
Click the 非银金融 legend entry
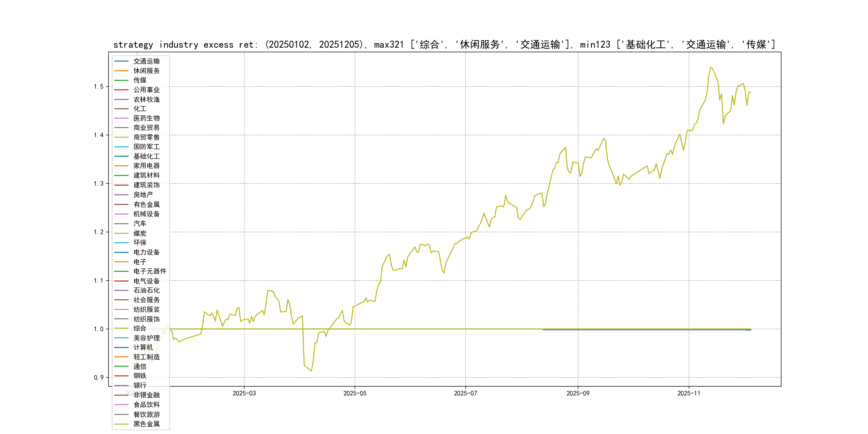coord(146,395)
